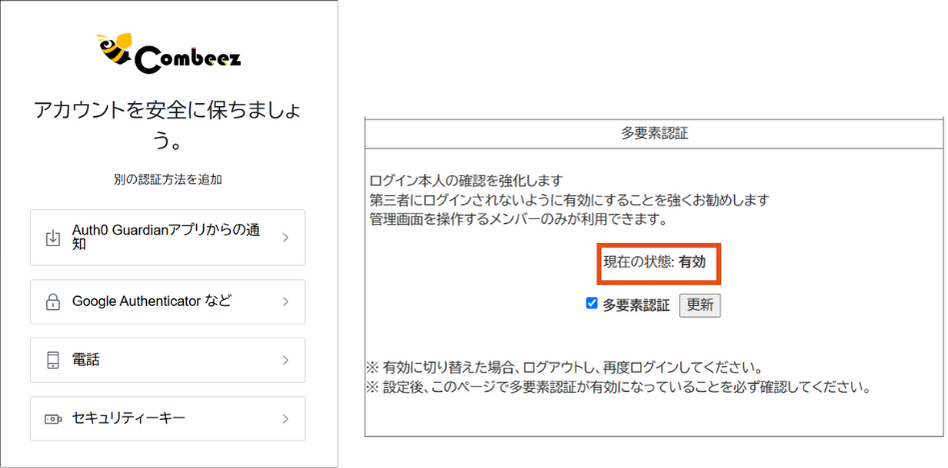Viewport: 948px width, 468px height.
Task: Expand the Auth0 Guardian option chevron
Action: coord(285,238)
